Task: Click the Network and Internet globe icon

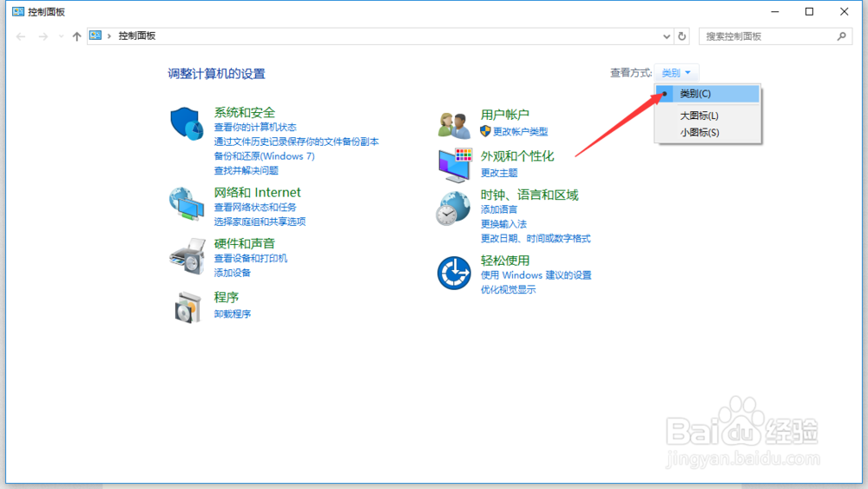Action: tap(187, 204)
